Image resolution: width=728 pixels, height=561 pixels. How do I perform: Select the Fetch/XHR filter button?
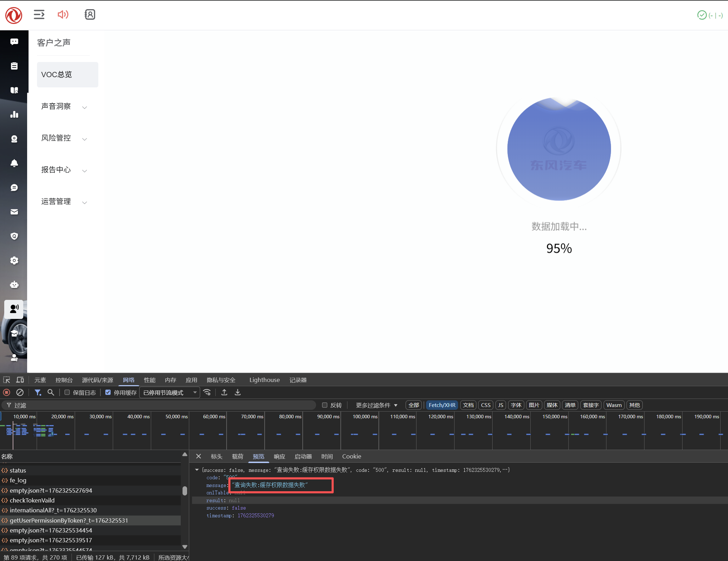[x=442, y=405]
